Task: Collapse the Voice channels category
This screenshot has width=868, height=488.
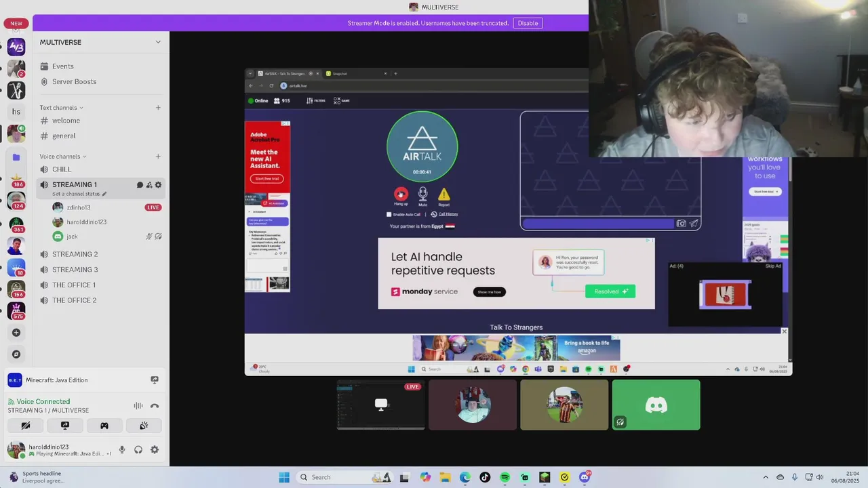Action: (63, 157)
